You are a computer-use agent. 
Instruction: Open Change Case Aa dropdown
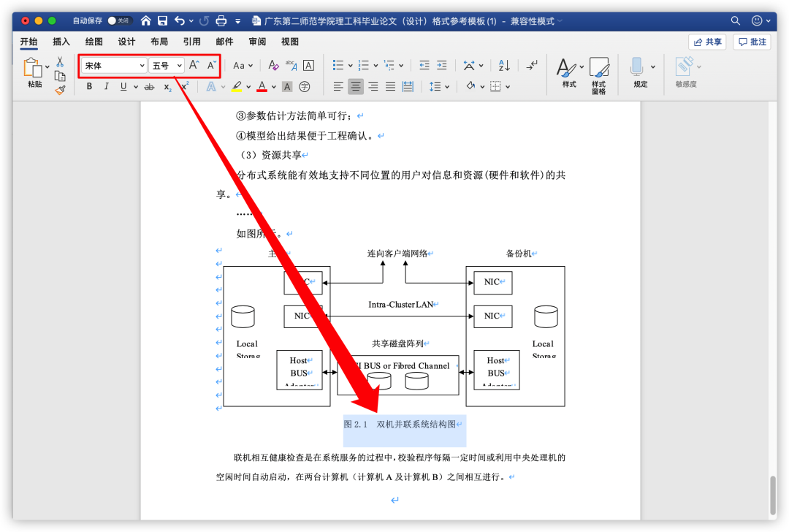point(243,66)
